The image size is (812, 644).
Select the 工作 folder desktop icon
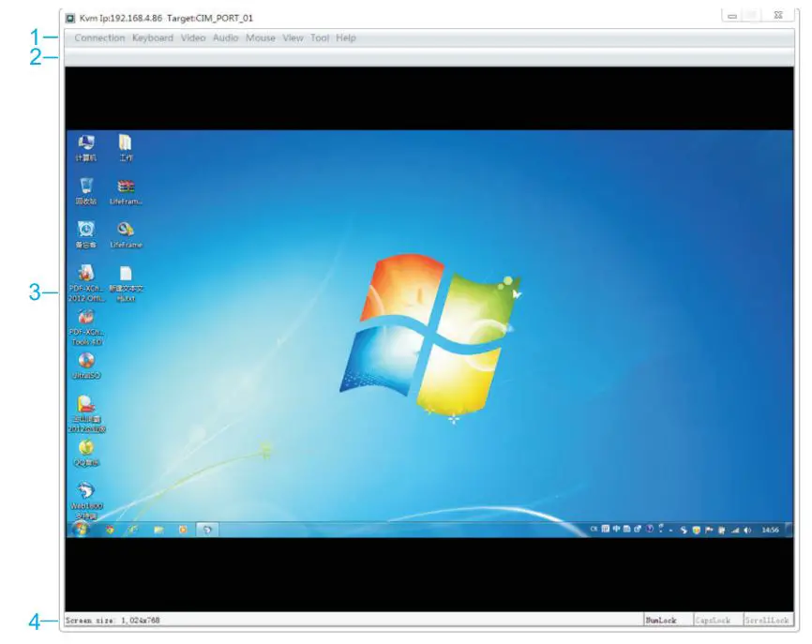pyautogui.click(x=126, y=148)
